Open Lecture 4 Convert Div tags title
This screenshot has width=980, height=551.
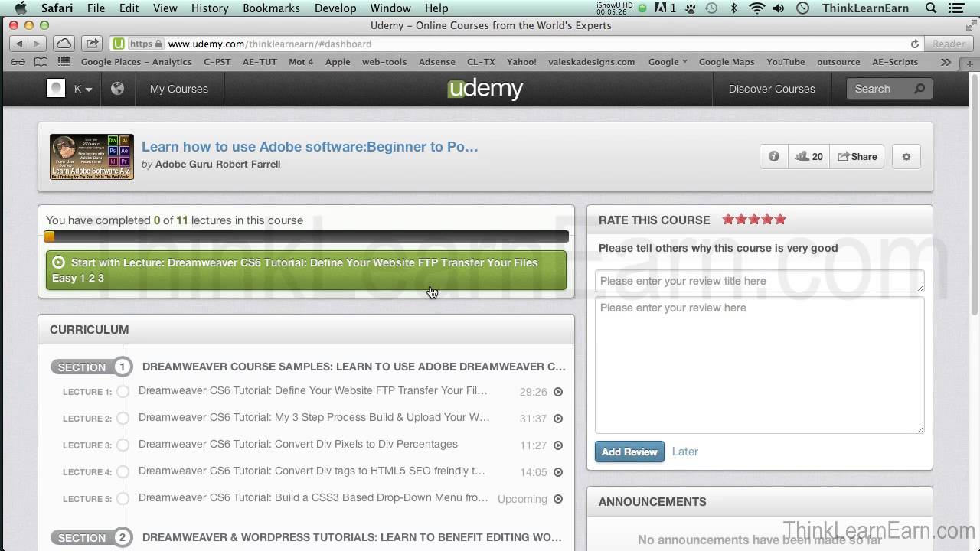pos(312,471)
